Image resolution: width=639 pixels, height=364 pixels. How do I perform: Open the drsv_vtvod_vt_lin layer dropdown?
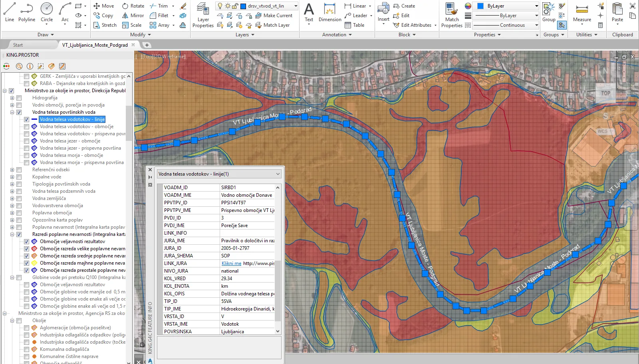296,6
